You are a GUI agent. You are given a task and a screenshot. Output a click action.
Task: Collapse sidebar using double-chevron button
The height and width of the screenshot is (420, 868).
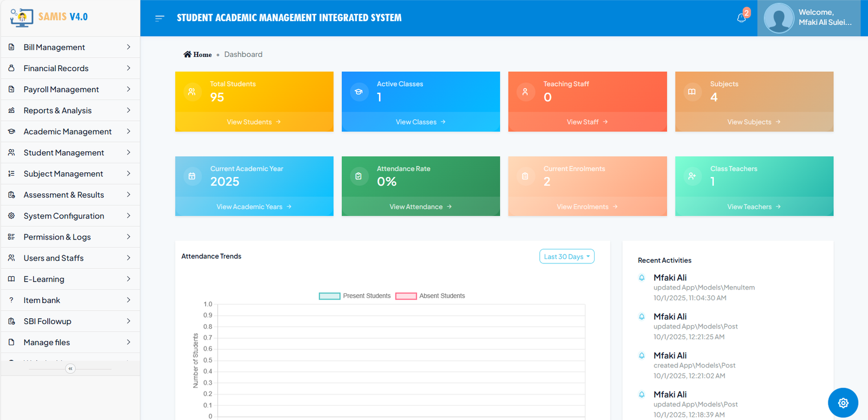(70, 369)
